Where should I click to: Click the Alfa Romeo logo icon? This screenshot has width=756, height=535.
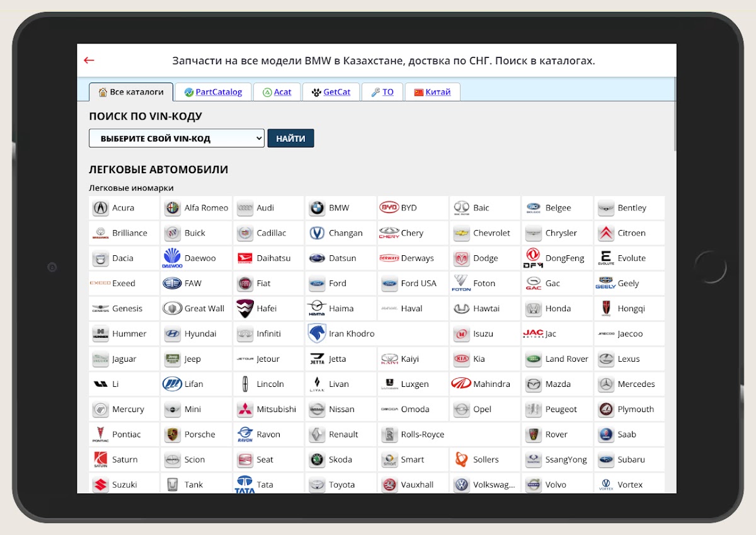coord(172,208)
